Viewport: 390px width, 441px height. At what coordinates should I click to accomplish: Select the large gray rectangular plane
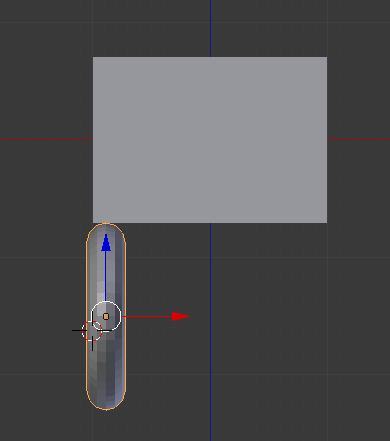(210, 140)
